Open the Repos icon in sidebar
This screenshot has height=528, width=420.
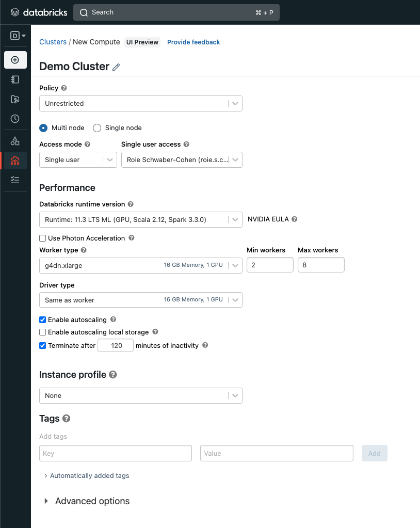click(15, 99)
